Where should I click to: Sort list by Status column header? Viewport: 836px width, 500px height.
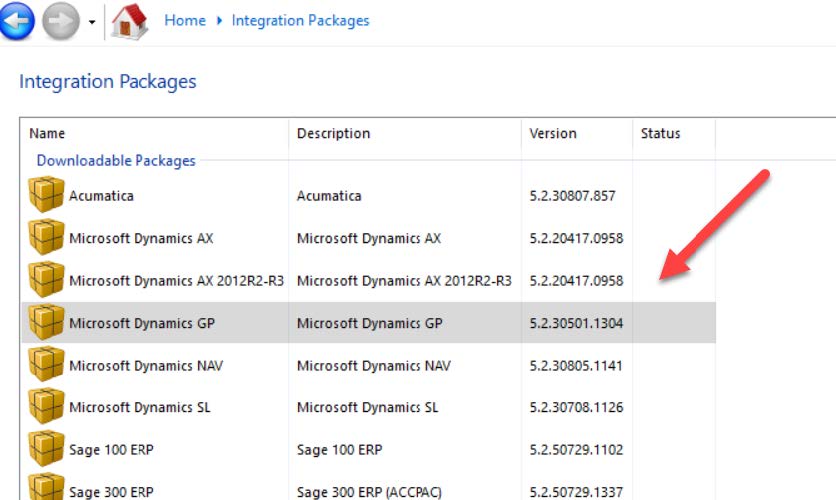click(x=660, y=133)
